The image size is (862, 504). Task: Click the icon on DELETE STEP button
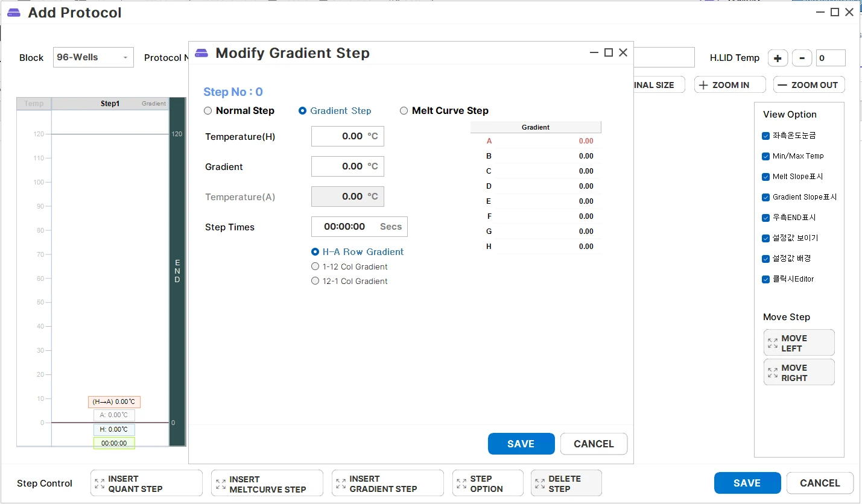click(540, 484)
